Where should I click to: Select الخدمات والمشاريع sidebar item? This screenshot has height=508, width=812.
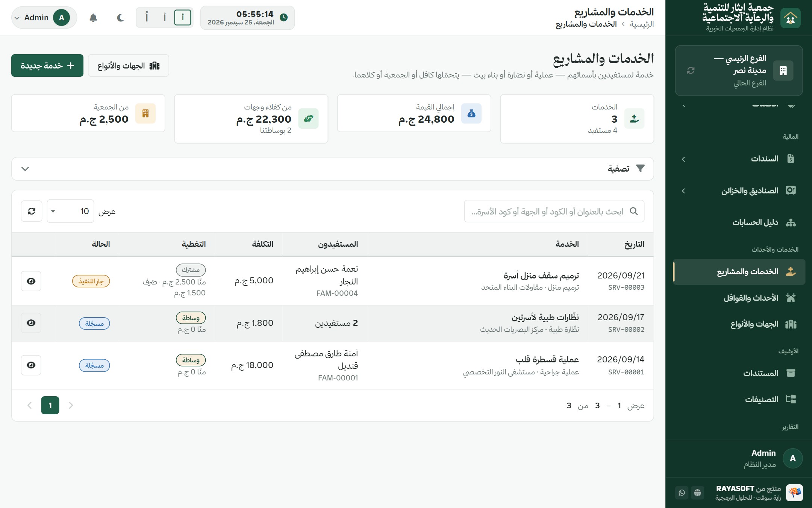pos(739,272)
